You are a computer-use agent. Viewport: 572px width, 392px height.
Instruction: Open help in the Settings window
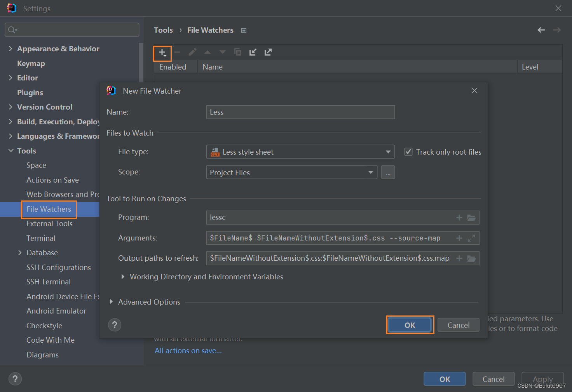click(x=15, y=379)
